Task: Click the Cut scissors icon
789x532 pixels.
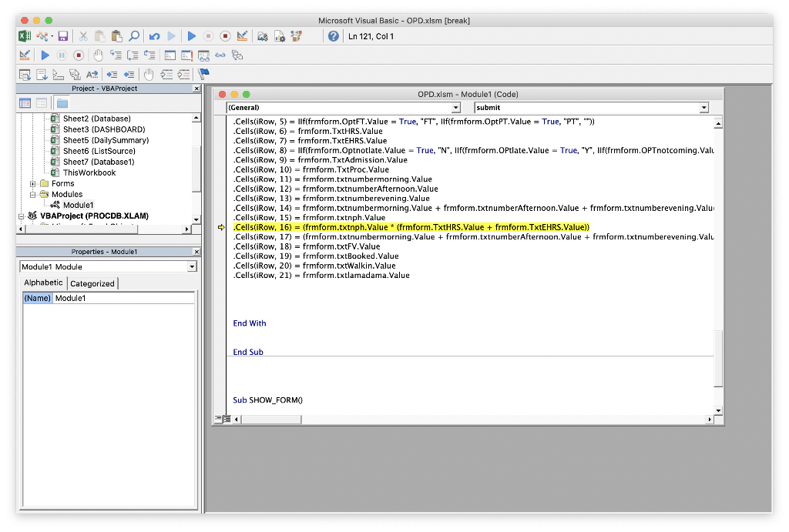Action: (x=83, y=36)
